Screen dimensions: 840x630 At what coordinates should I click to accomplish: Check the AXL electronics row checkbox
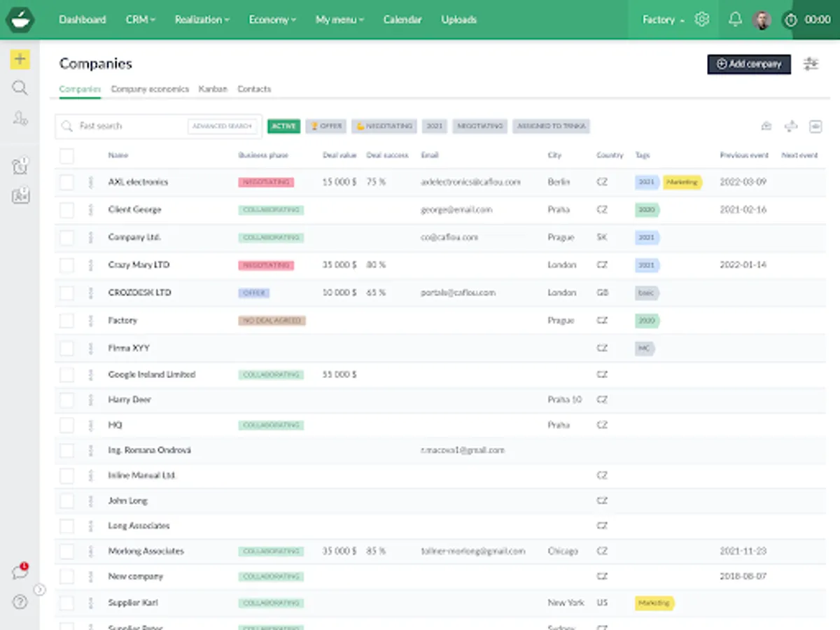coord(66,182)
